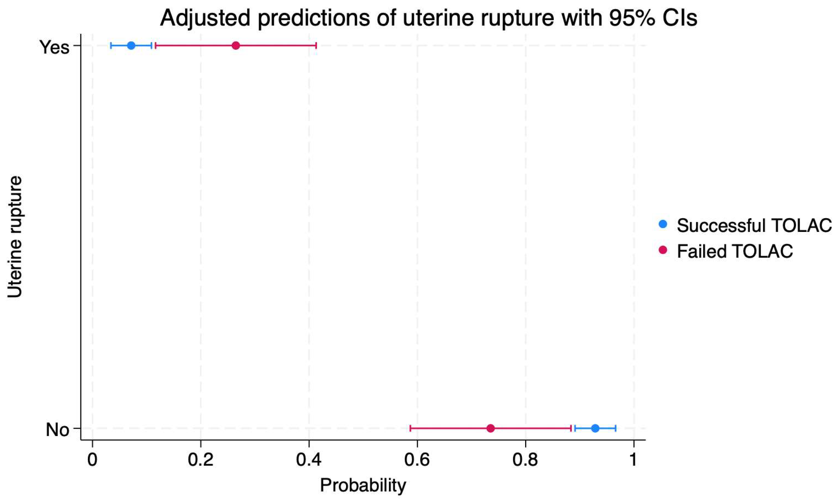
Task: Click the 0 tick label on x-axis
Action: pyautogui.click(x=93, y=459)
